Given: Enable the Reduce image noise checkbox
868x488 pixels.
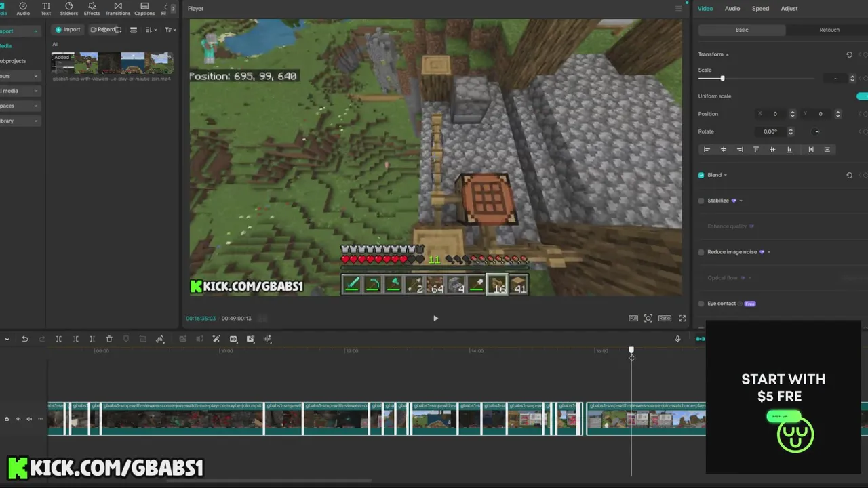Looking at the screenshot, I should 701,252.
